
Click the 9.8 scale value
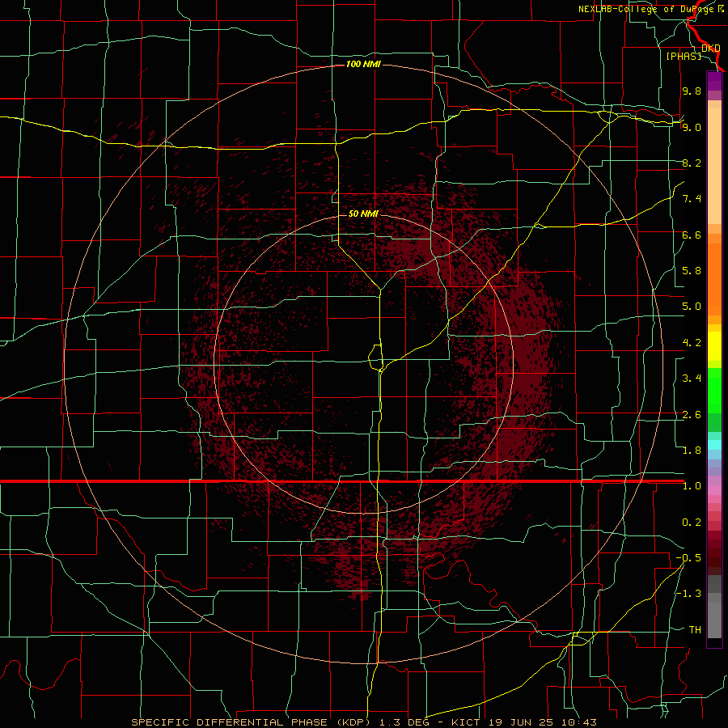pyautogui.click(x=692, y=91)
